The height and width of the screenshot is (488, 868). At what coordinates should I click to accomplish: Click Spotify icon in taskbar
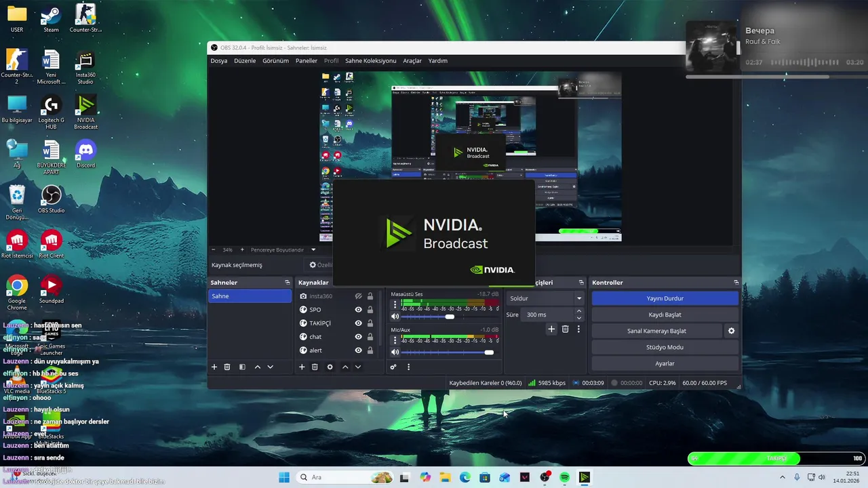pos(564,477)
